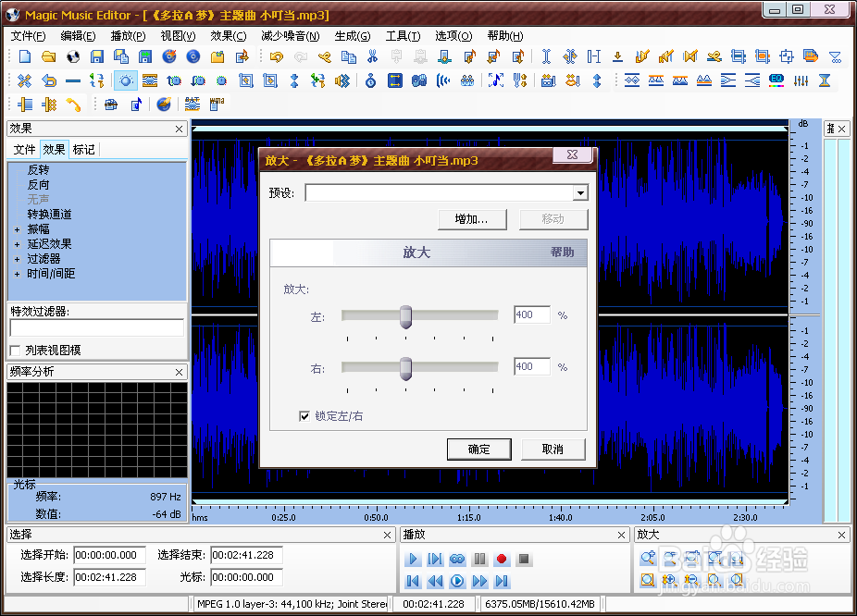Click the 左 amplification slider handle
Screen dimensions: 857x616
tap(405, 317)
